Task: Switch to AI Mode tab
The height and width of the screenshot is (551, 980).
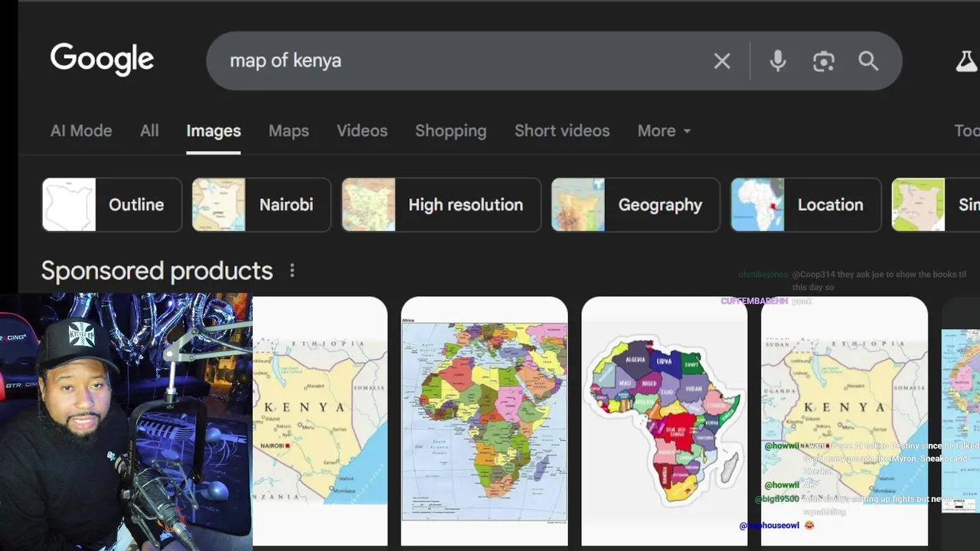Action: pyautogui.click(x=81, y=131)
